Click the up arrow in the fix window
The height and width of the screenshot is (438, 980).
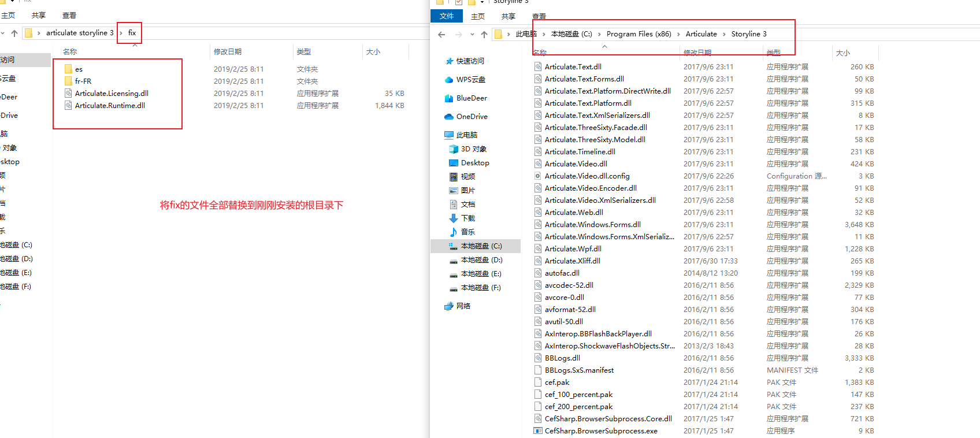14,34
